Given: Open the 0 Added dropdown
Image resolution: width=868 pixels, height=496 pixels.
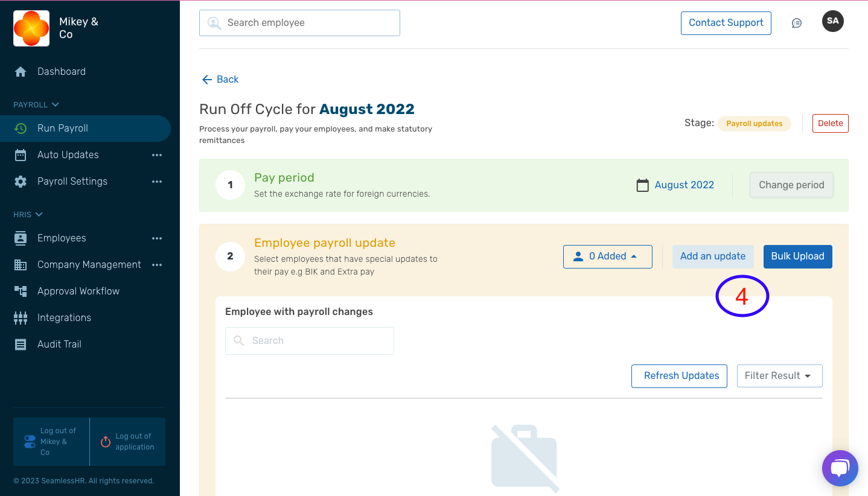Looking at the screenshot, I should (607, 256).
